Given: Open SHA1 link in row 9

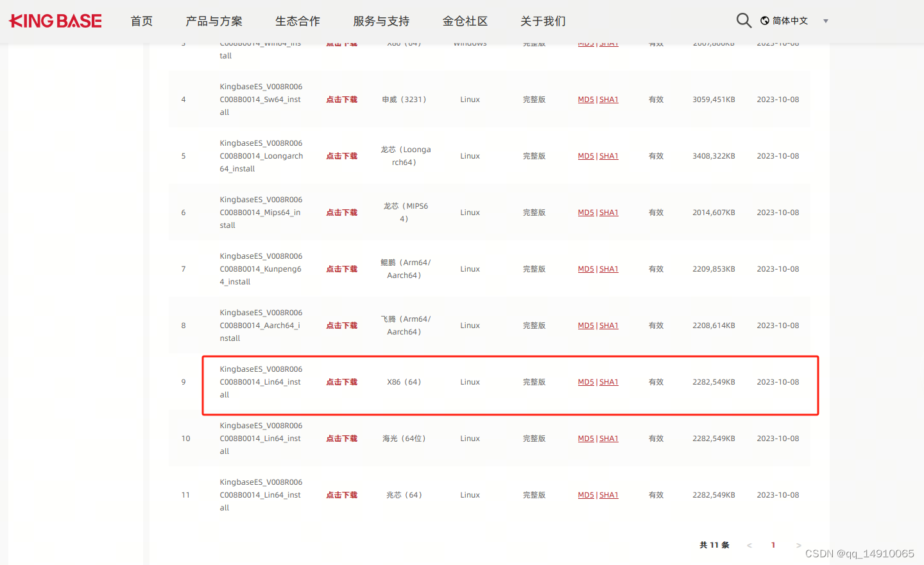Looking at the screenshot, I should pyautogui.click(x=609, y=382).
